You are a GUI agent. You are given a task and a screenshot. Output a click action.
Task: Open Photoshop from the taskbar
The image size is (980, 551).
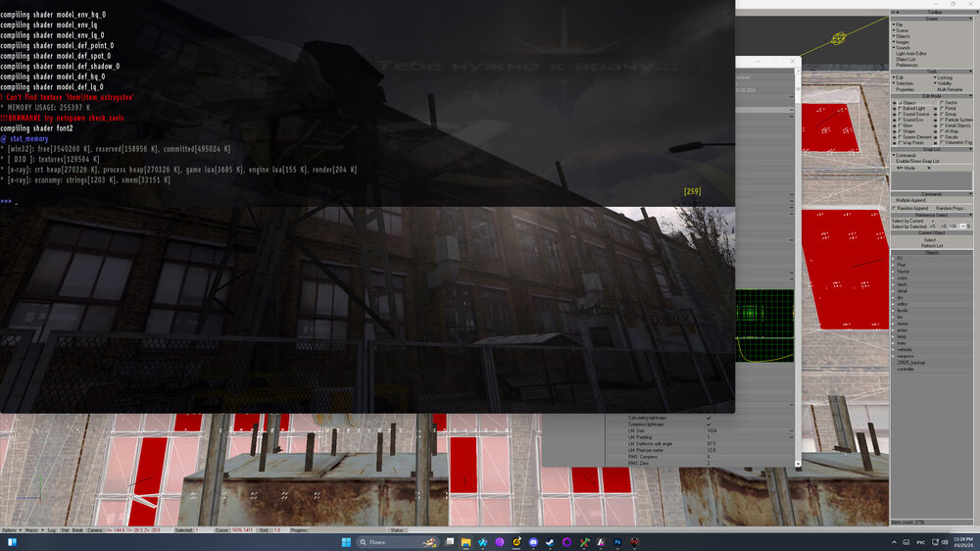[x=617, y=542]
